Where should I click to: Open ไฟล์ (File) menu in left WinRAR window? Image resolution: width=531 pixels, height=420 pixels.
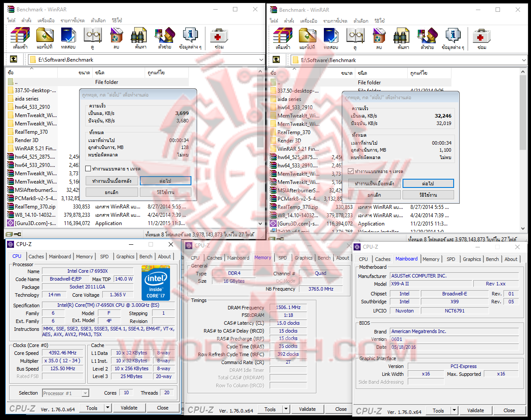11,21
